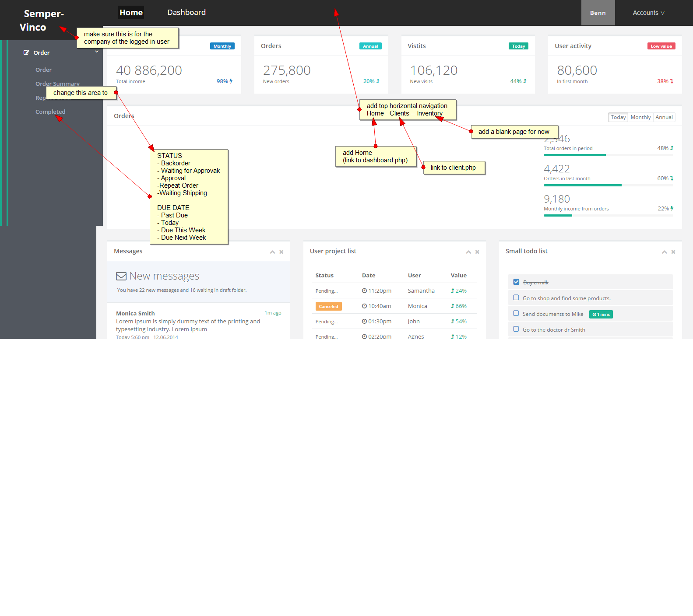Click the up arrow icon beside 54%
The width and height of the screenshot is (693, 616).
pos(453,321)
